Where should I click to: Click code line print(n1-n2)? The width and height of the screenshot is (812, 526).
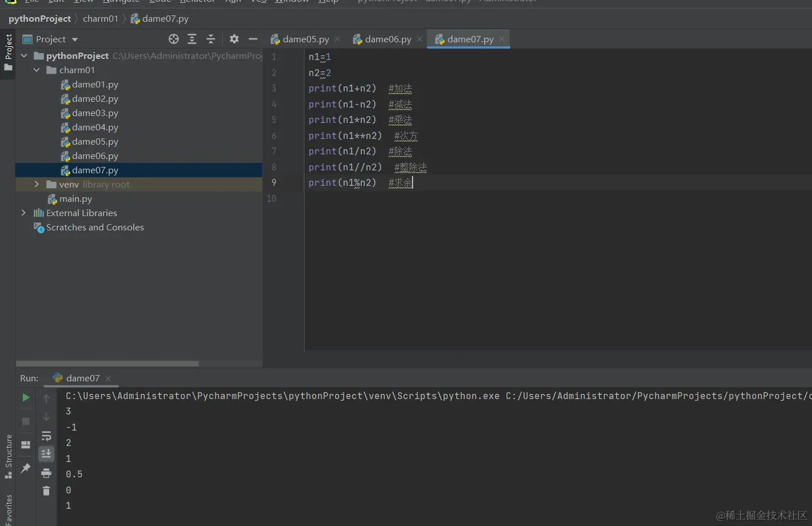point(342,104)
